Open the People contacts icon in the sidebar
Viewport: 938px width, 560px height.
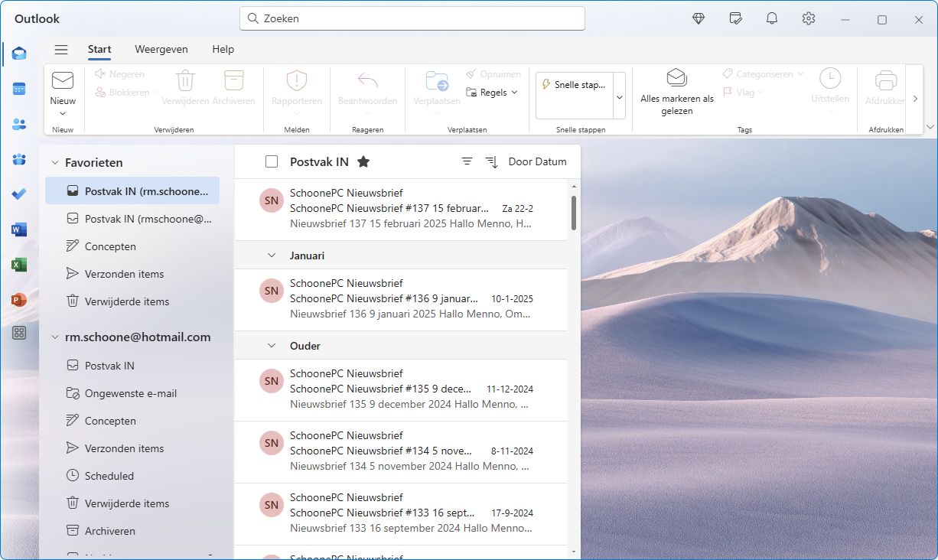pos(19,124)
